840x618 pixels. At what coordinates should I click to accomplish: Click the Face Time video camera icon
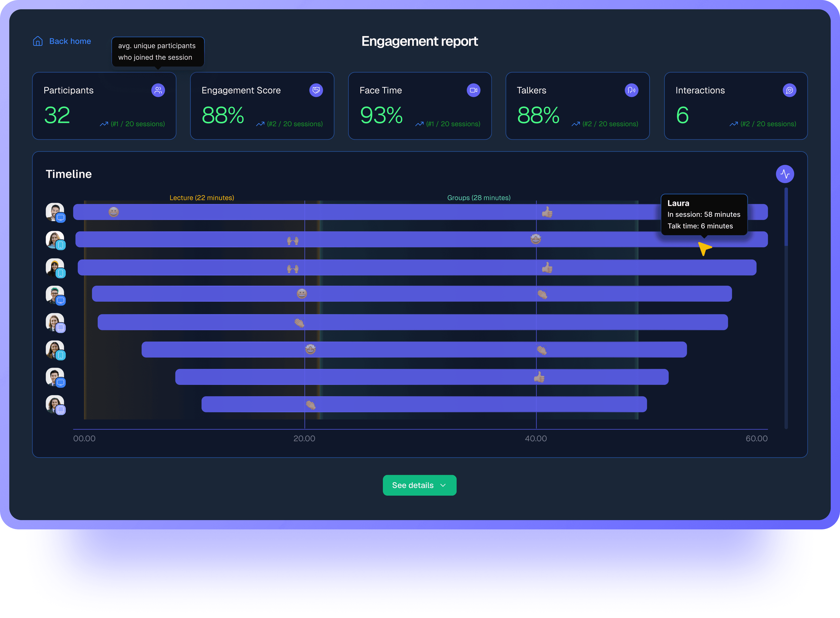coord(474,90)
